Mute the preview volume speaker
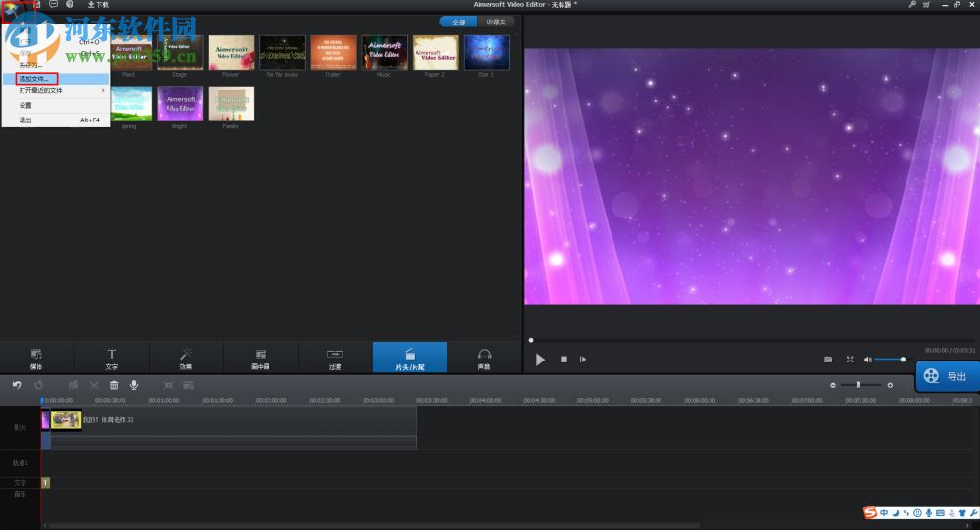This screenshot has height=530, width=980. click(x=867, y=360)
